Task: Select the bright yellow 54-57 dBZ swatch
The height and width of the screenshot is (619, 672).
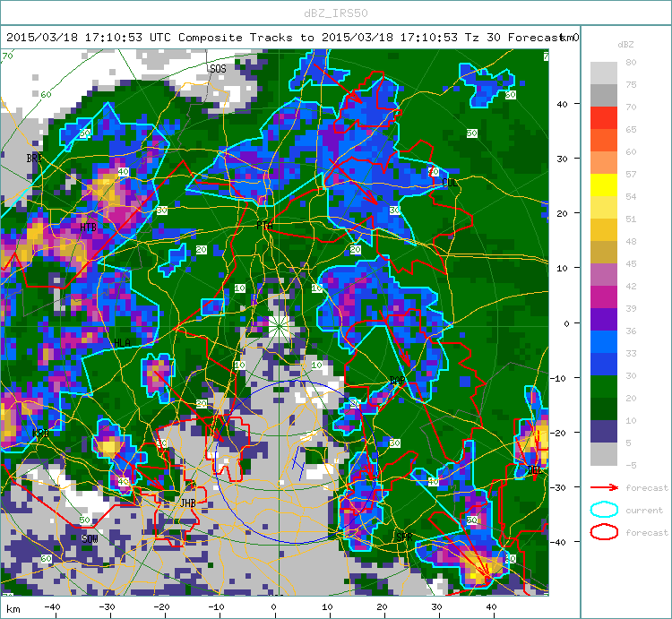Action: pos(604,185)
